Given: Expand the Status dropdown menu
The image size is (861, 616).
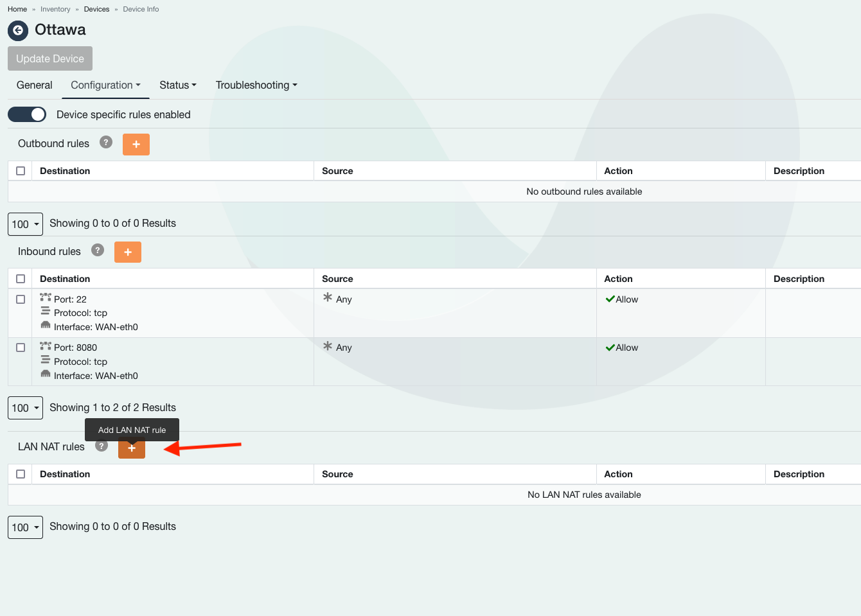Looking at the screenshot, I should pos(178,85).
